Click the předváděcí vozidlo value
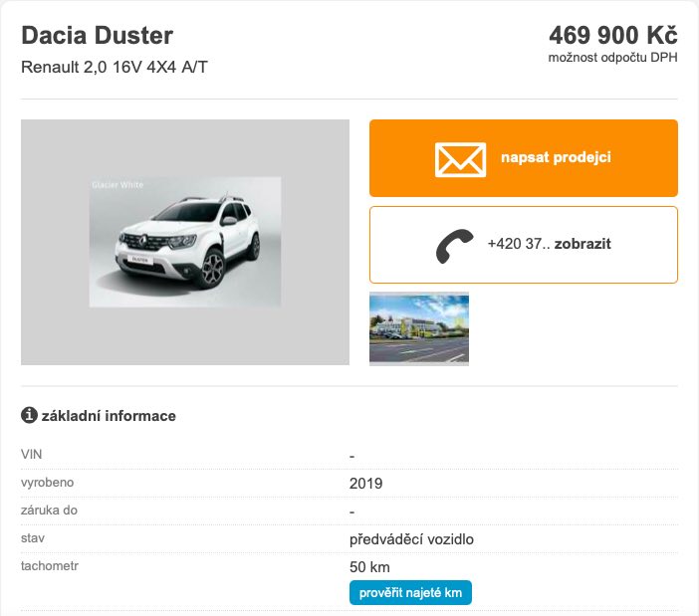 point(411,539)
